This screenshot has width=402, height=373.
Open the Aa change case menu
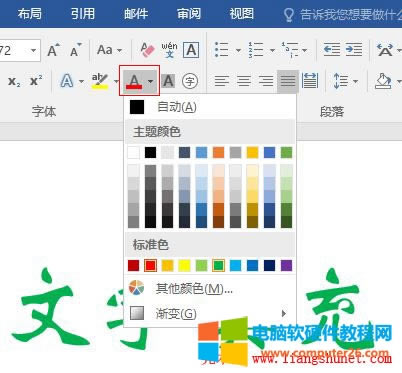(109, 50)
